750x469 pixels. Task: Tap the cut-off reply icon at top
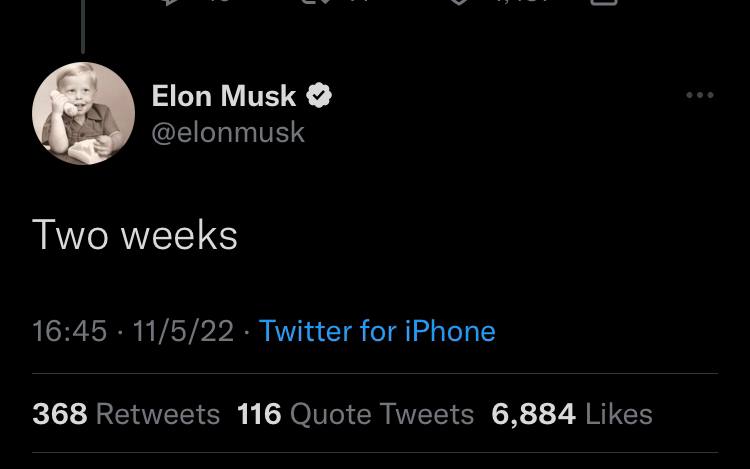(x=170, y=2)
